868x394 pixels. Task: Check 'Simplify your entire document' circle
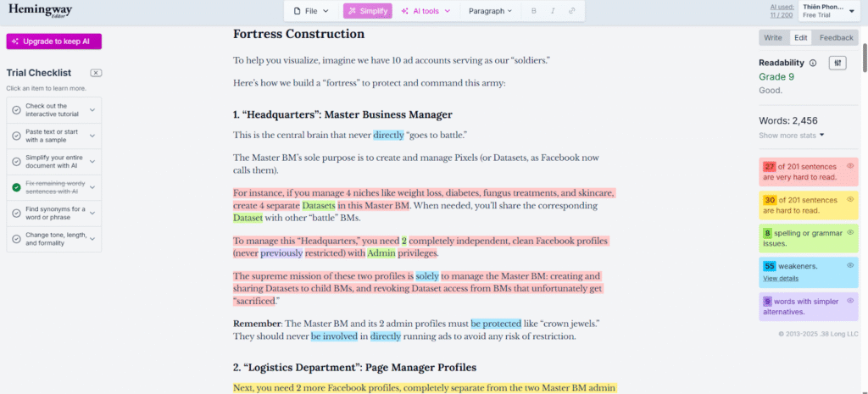pyautogui.click(x=17, y=162)
